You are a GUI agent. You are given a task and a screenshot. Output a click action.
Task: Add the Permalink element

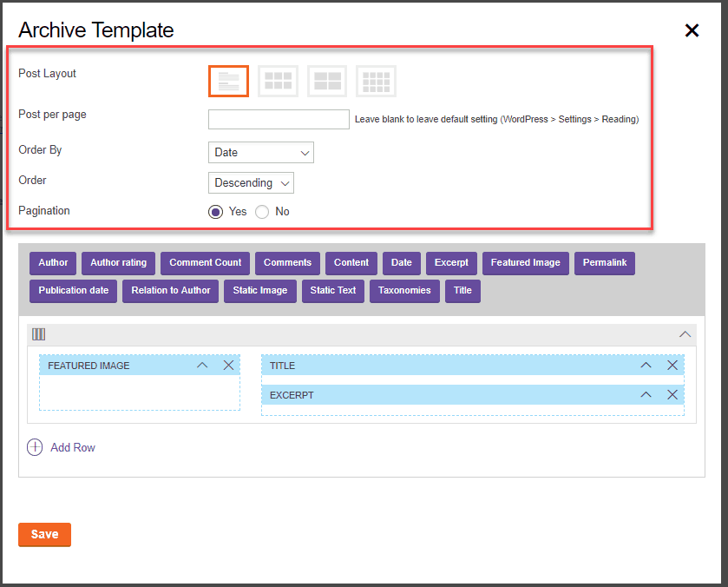(x=605, y=263)
